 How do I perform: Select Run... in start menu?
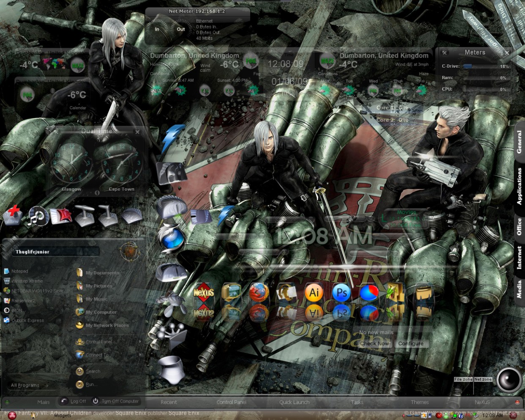(x=87, y=384)
